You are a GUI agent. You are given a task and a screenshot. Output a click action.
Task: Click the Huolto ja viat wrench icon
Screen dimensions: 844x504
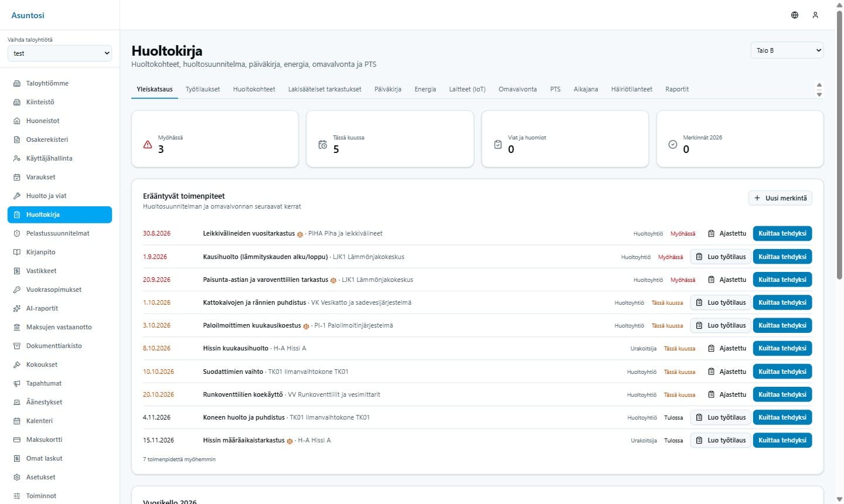tap(17, 196)
